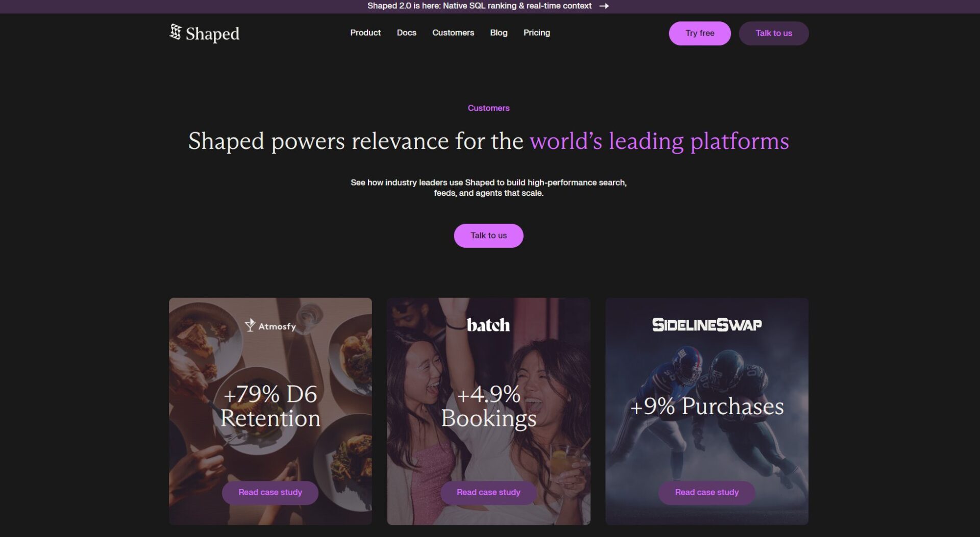Click the Try free button
This screenshot has height=537, width=980.
tap(700, 33)
